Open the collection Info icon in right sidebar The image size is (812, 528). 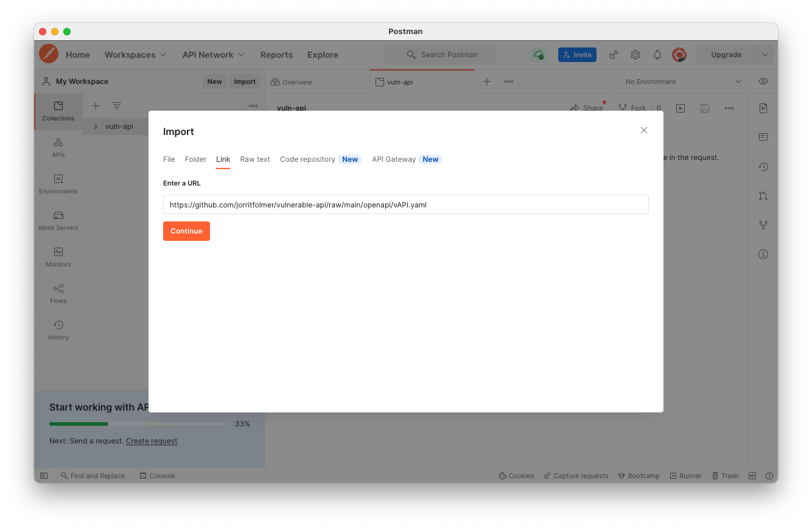coord(763,254)
